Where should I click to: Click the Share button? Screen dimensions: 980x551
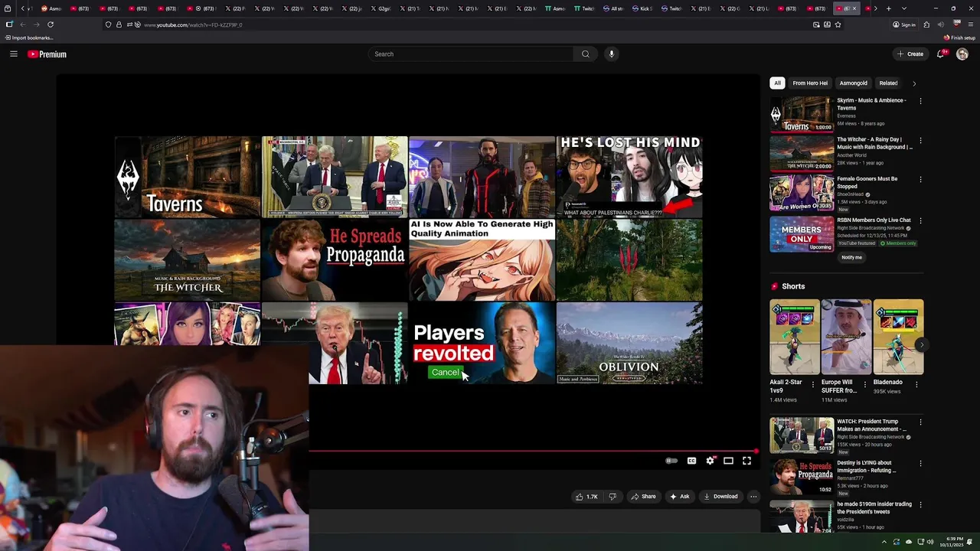[x=643, y=497]
